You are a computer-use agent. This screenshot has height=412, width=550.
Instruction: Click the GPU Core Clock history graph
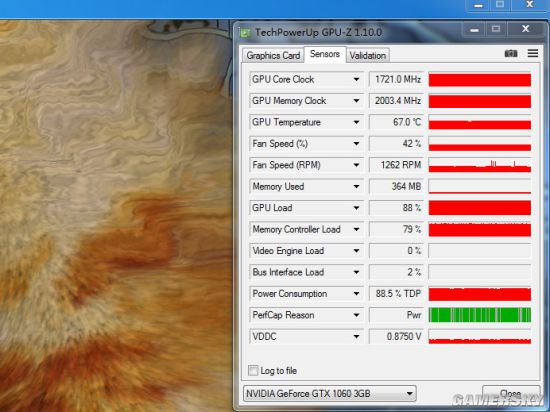[479, 80]
